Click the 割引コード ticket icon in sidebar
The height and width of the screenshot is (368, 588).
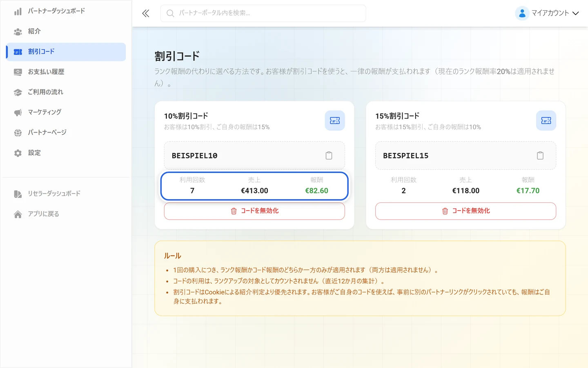(18, 52)
